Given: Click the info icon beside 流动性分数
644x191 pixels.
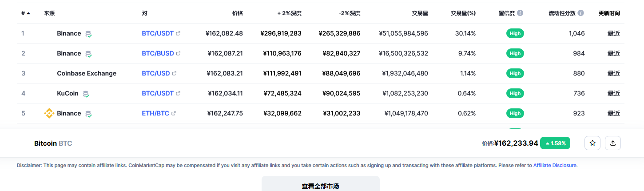Looking at the screenshot, I should 580,13.
